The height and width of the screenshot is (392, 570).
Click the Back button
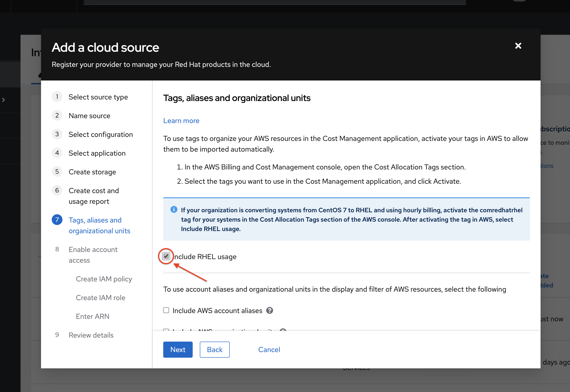214,349
